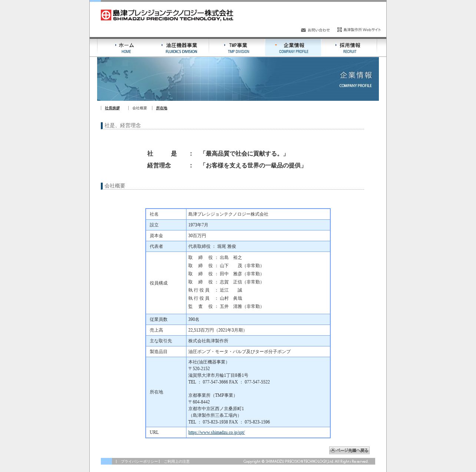Open プライバシーポリシー footer link
Image resolution: width=476 pixels, height=472 pixels.
pos(139,462)
